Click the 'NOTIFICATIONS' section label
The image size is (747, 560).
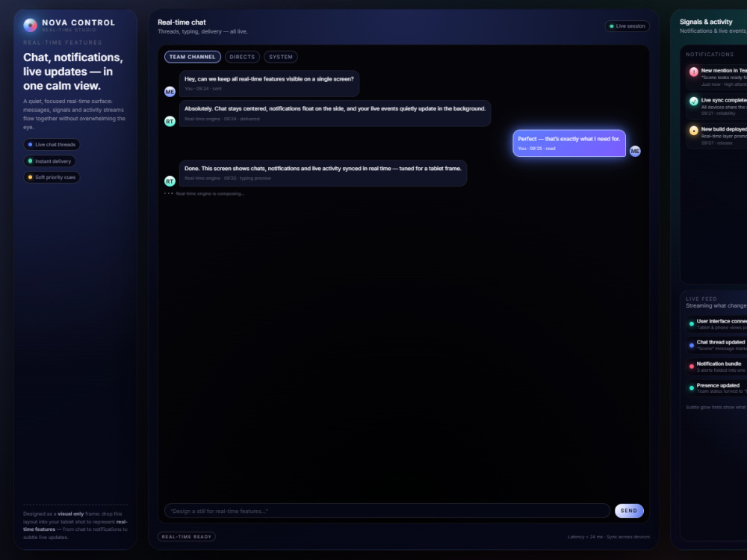[x=710, y=55]
